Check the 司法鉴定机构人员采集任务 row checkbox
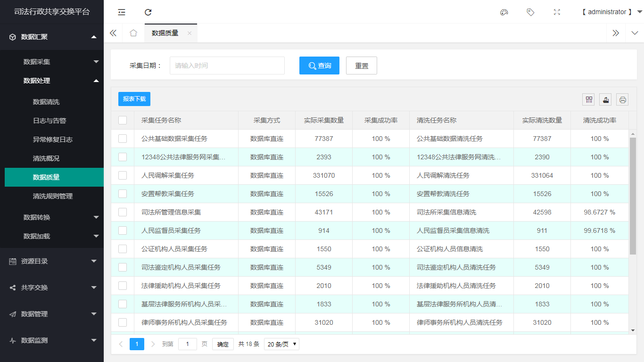Image resolution: width=644 pixels, height=362 pixels. 123,267
